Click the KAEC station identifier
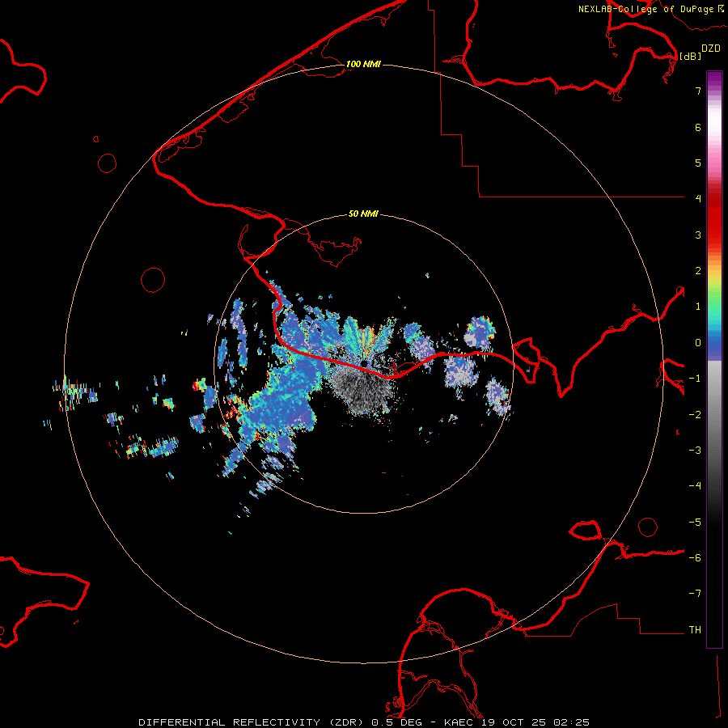728x728 pixels. click(x=459, y=722)
